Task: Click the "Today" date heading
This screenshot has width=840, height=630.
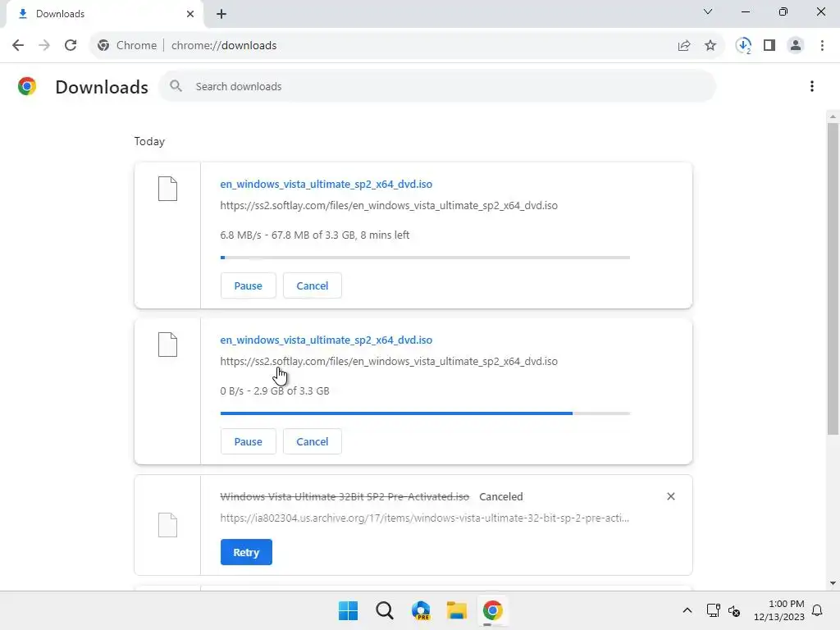Action: [149, 141]
